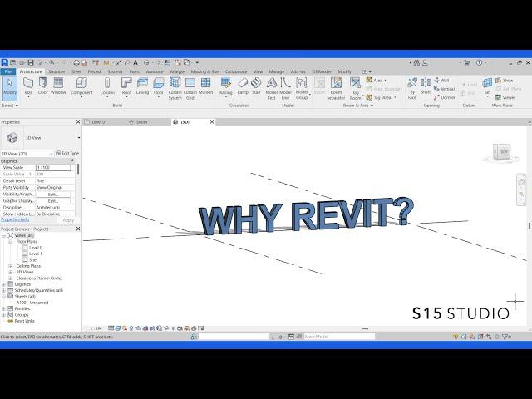Image resolution: width=532 pixels, height=399 pixels.
Task: Click the Modify tool in the ribbon
Action: (10, 87)
